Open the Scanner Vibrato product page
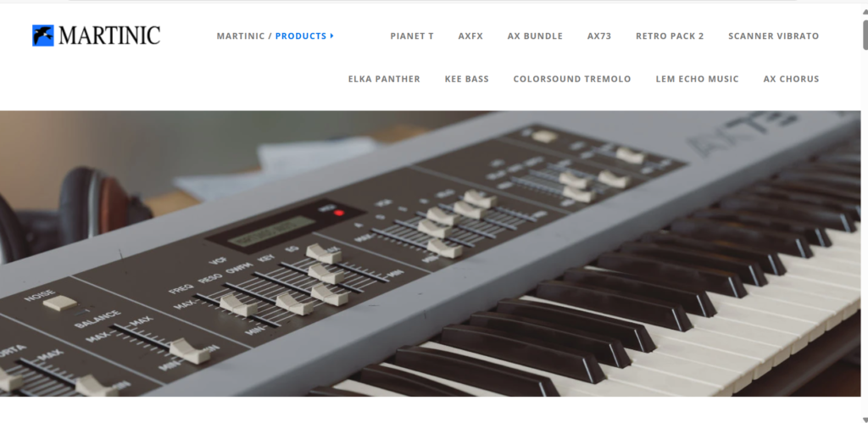This screenshot has height=423, width=868. [x=773, y=36]
